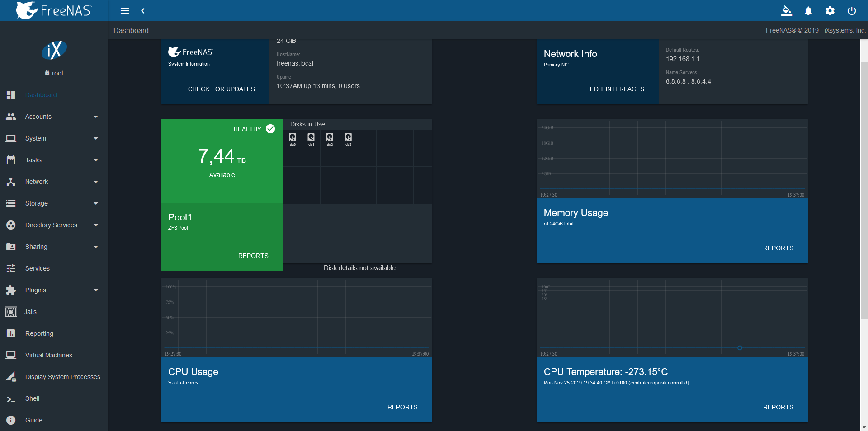868x431 pixels.
Task: Open settings gear icon in header
Action: (830, 11)
